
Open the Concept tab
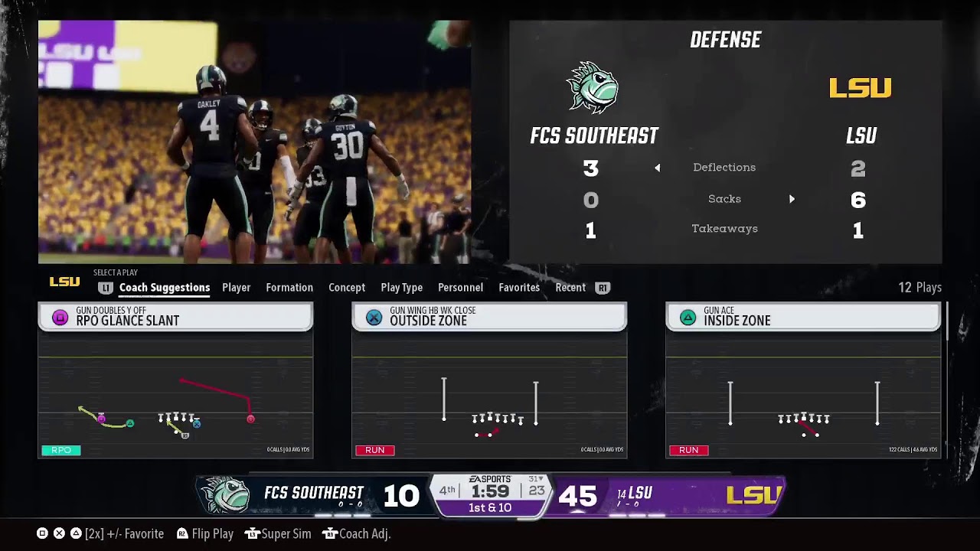click(347, 288)
